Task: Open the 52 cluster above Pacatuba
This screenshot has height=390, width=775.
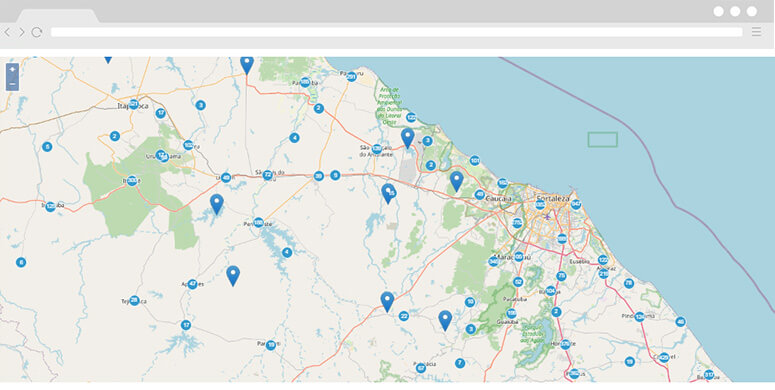Action: [x=518, y=282]
